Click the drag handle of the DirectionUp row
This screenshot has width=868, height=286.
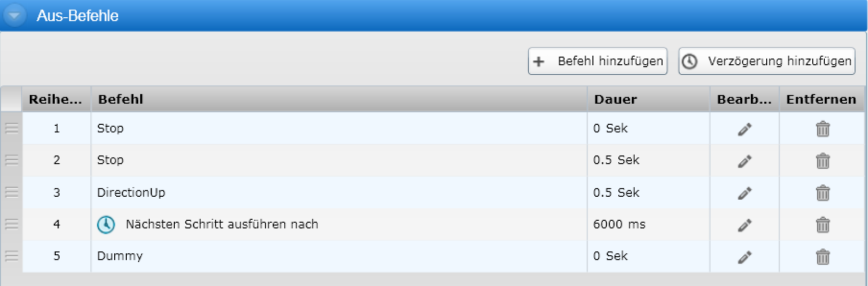[12, 192]
